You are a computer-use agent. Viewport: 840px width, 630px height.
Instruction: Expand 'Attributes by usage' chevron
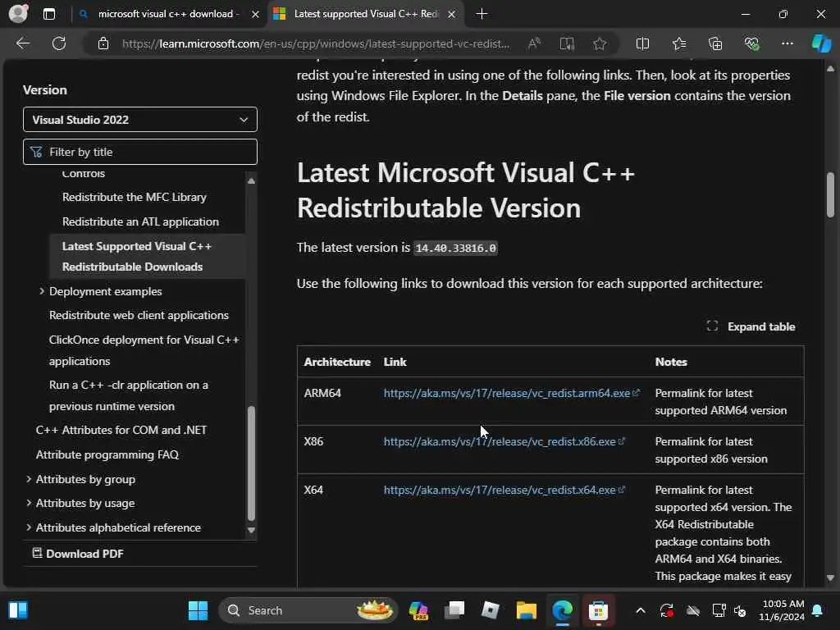(29, 503)
